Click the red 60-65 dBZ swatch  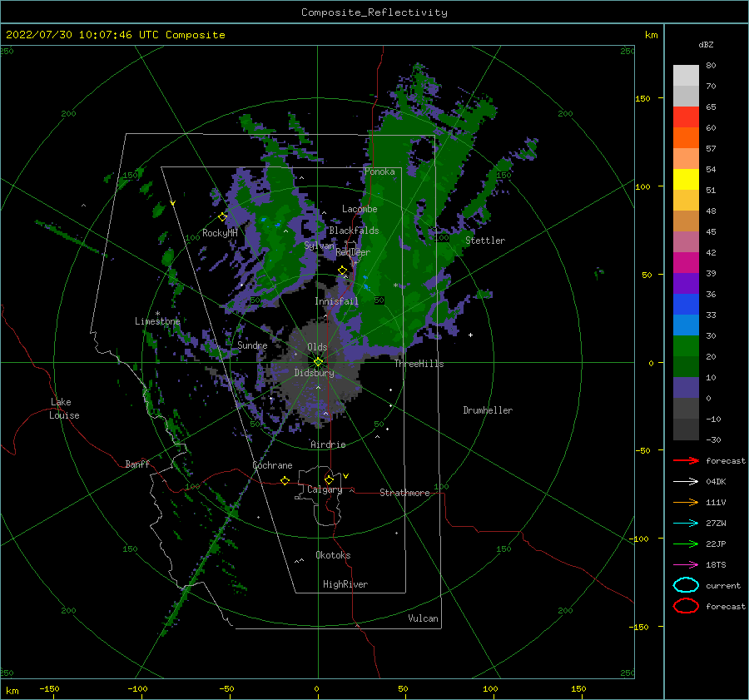click(686, 117)
